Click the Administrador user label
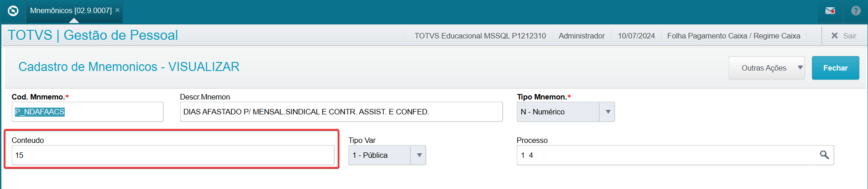 click(x=582, y=36)
